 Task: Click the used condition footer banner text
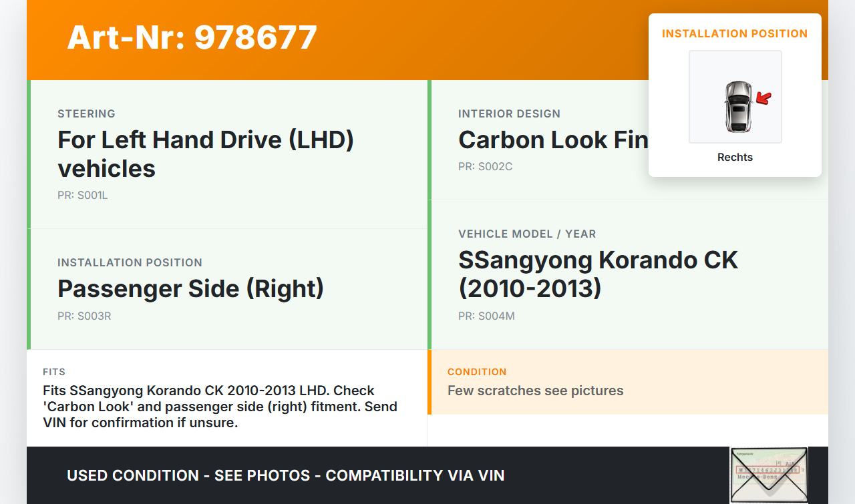tap(285, 475)
